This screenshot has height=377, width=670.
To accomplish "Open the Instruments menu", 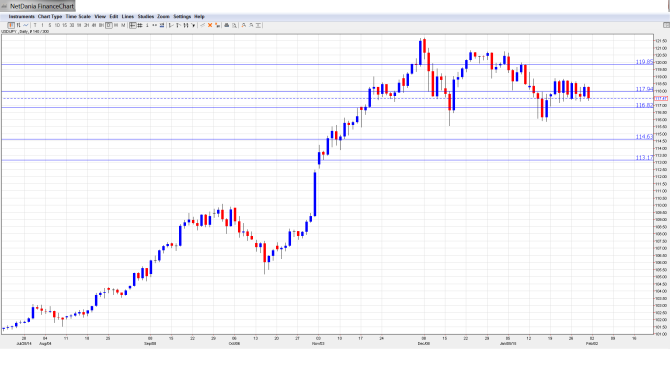I will coord(21,17).
